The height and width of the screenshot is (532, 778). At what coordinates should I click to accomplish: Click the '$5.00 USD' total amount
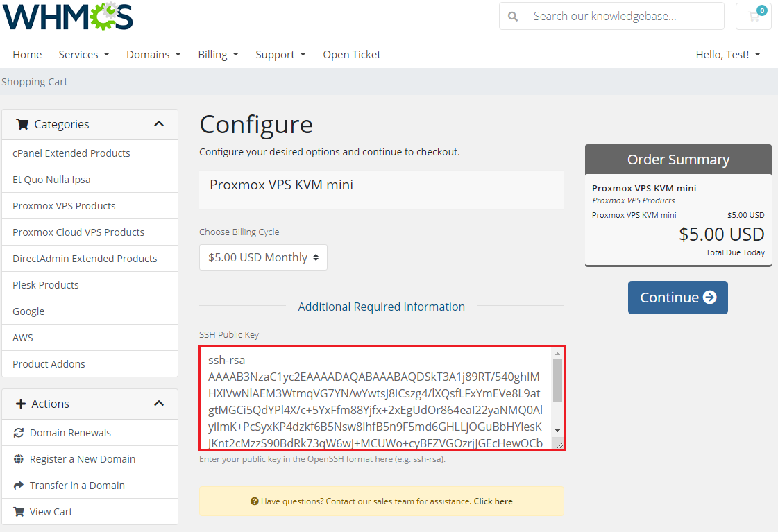(x=721, y=234)
